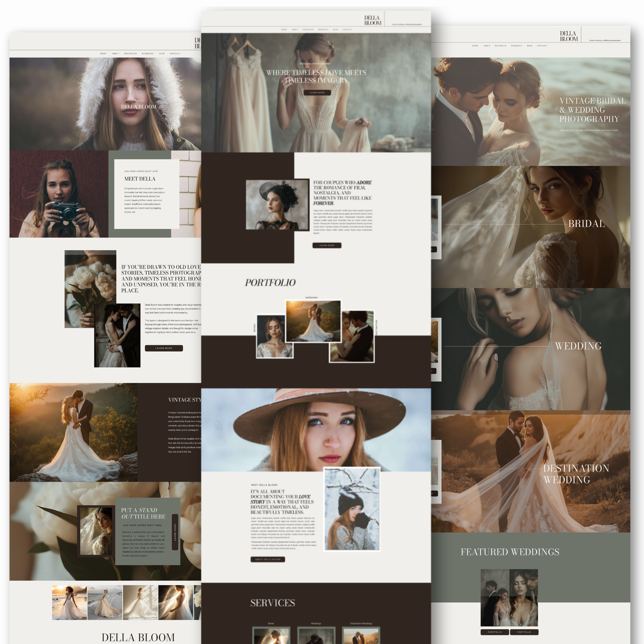644x644 pixels.
Task: Go to HOME in the left page navigation
Action: click(x=103, y=53)
